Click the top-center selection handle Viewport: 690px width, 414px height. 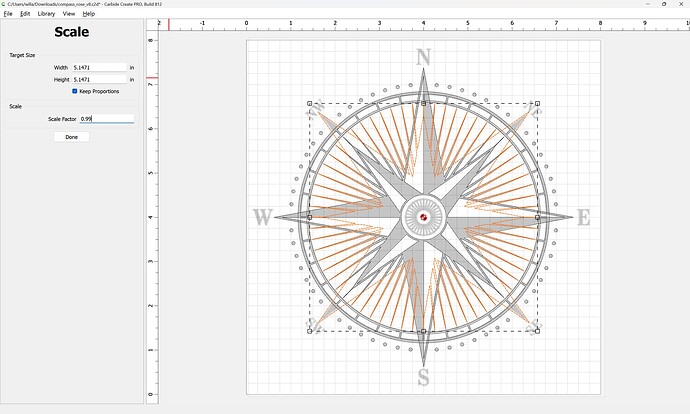(424, 103)
